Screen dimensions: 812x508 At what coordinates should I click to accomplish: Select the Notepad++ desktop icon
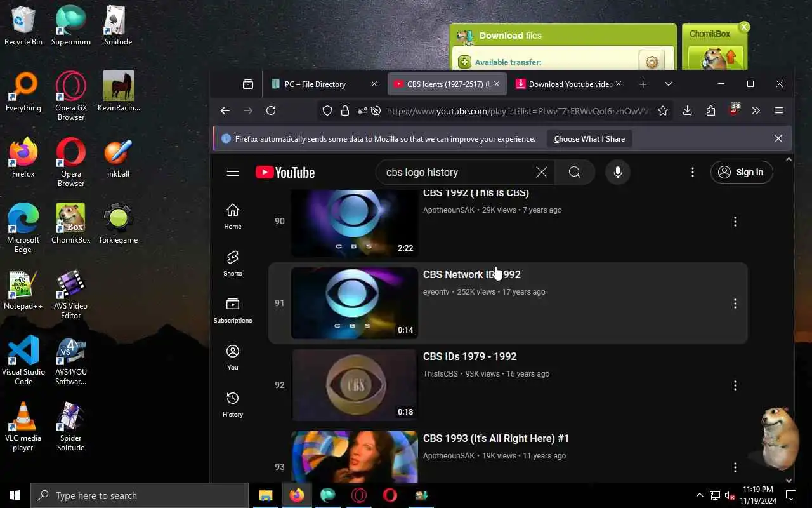coord(23,291)
